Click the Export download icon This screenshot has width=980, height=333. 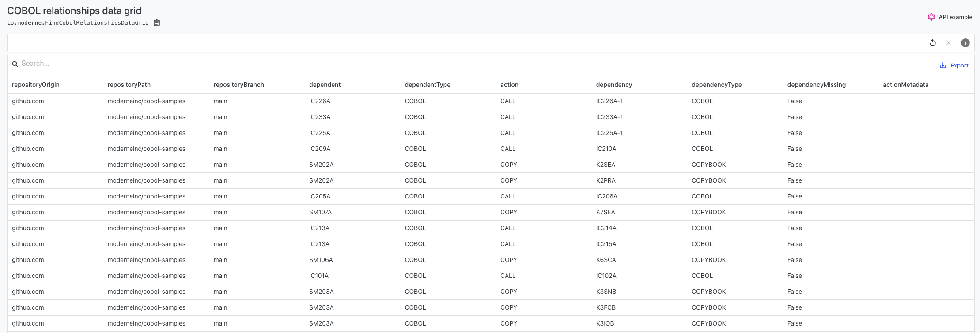point(943,65)
